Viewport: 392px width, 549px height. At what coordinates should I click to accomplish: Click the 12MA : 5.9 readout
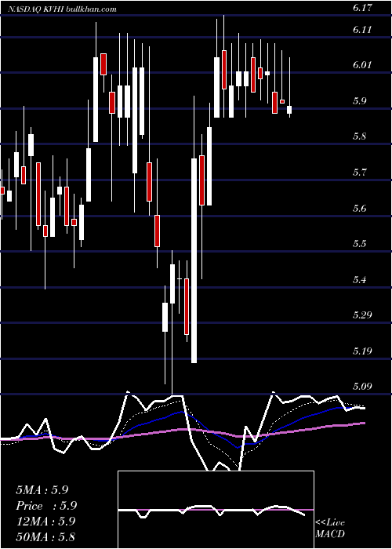[45, 522]
